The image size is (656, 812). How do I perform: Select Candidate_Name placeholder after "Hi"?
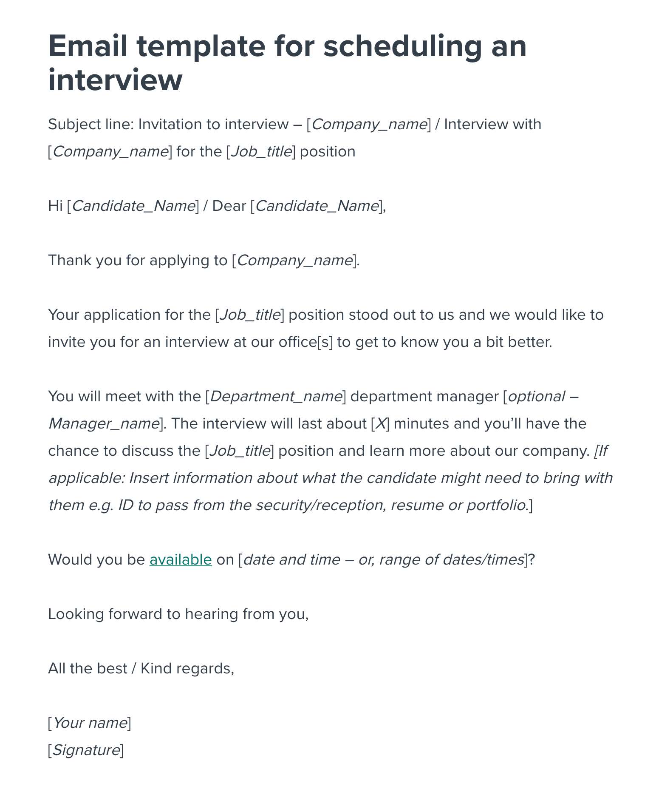[x=133, y=206]
